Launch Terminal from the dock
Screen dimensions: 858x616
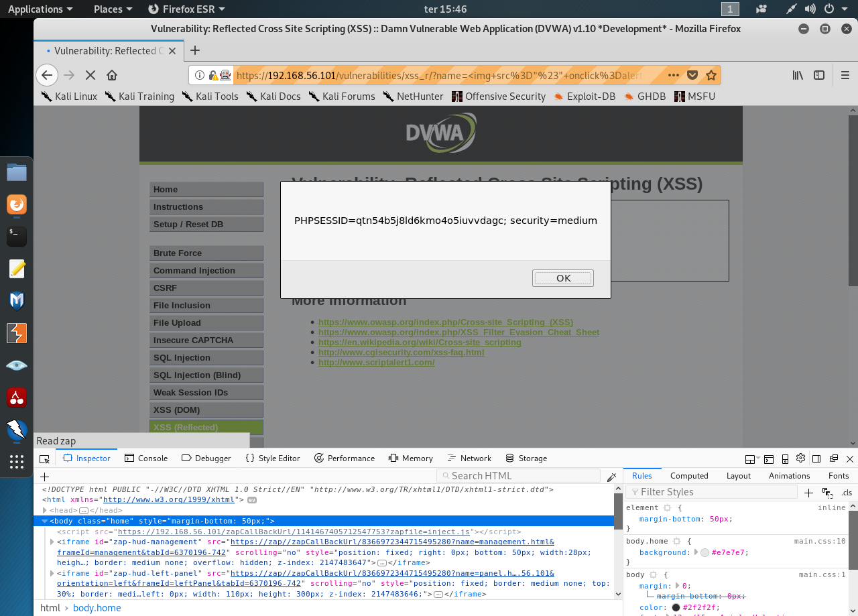click(17, 236)
